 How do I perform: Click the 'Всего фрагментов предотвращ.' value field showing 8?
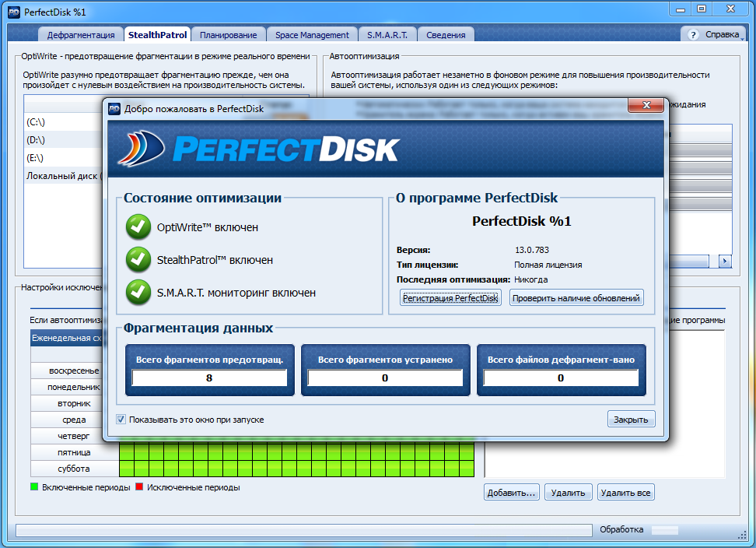(x=209, y=378)
